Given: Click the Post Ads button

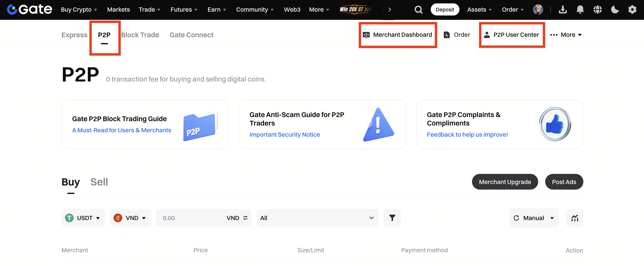Looking at the screenshot, I should [564, 182].
